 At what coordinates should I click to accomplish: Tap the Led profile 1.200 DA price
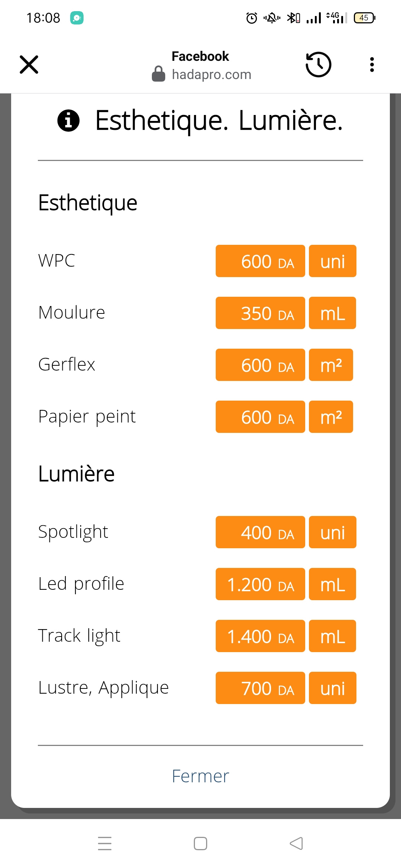coord(260,584)
